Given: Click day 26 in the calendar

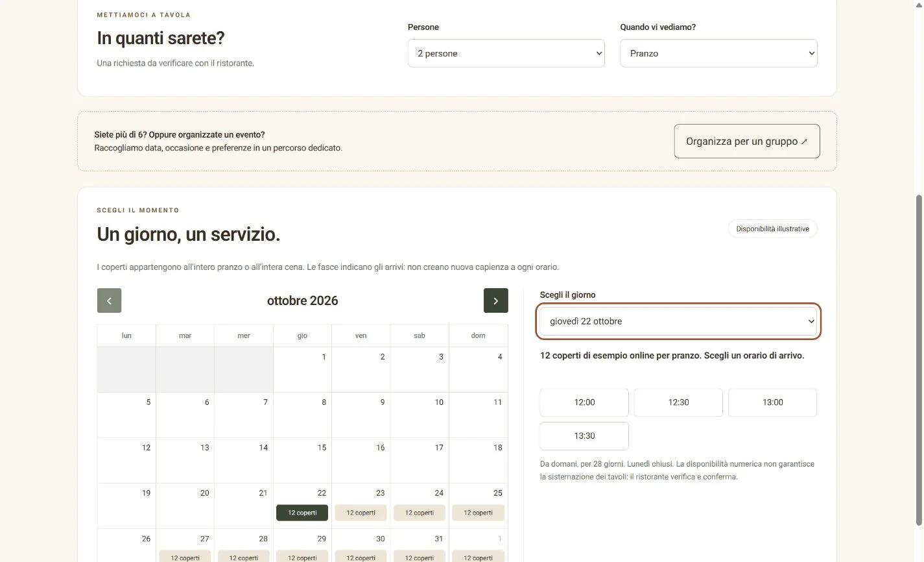Looking at the screenshot, I should [x=126, y=545].
